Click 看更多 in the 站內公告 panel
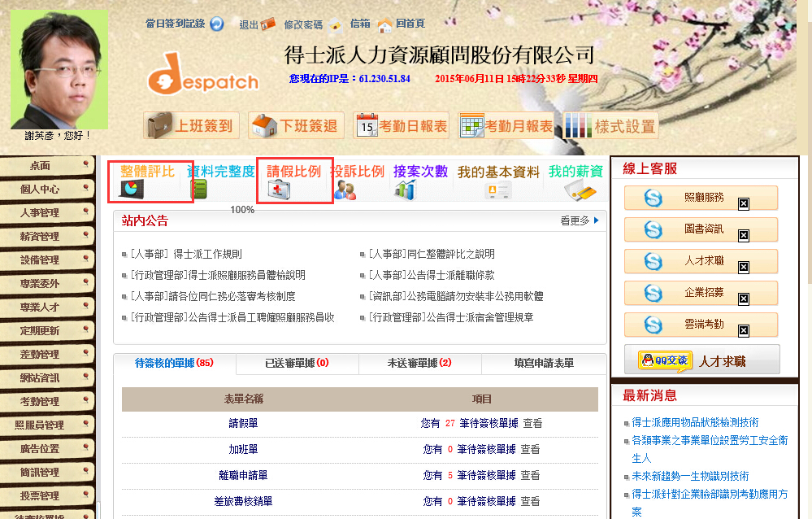This screenshot has width=812, height=519. (579, 220)
